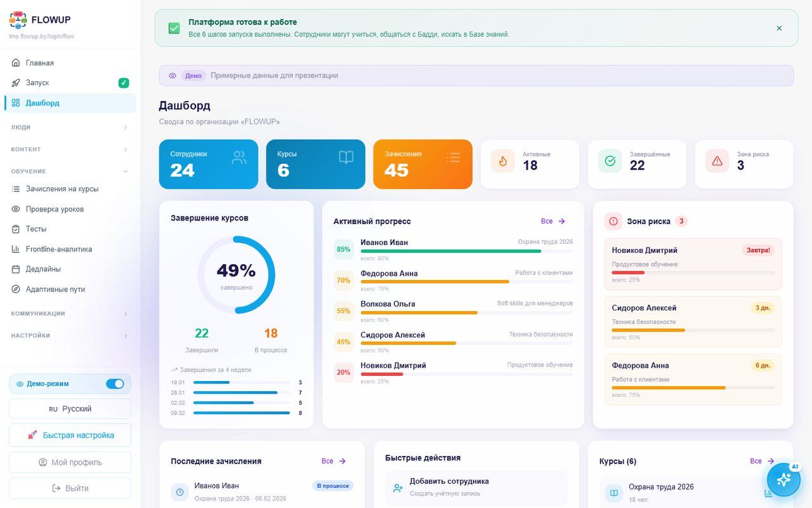Image resolution: width=812 pixels, height=508 pixels.
Task: Click the clock icon next to Иванов Иван enrollment
Action: (180, 492)
